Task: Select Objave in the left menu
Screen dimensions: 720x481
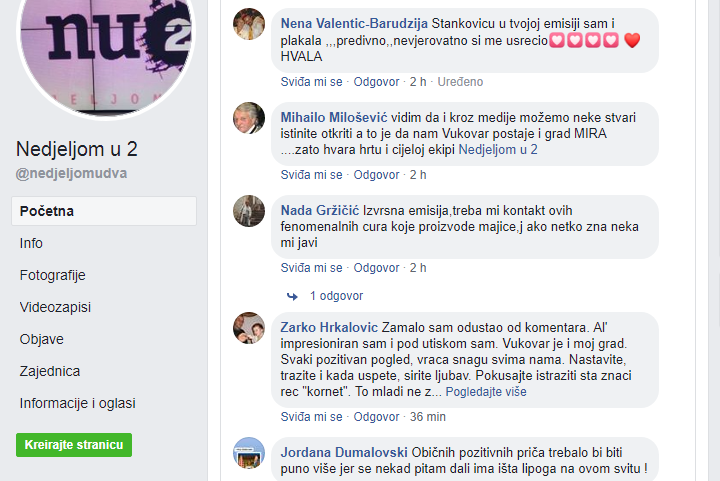Action: pyautogui.click(x=42, y=339)
